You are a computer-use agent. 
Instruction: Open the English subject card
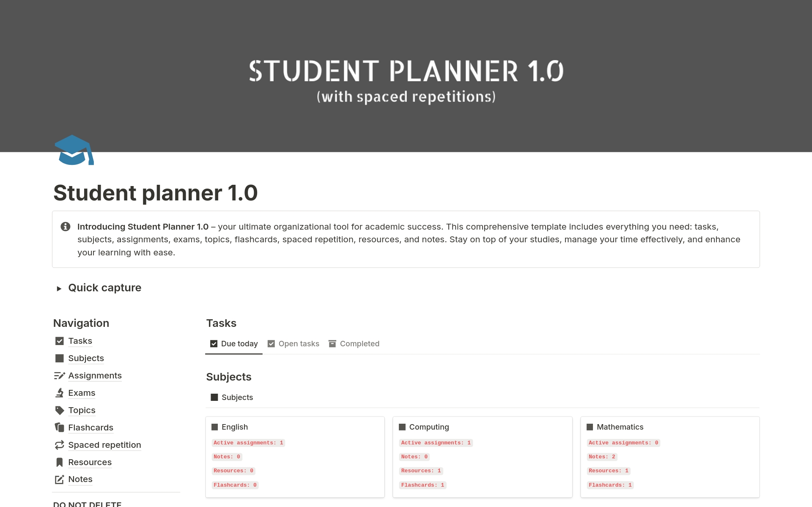pos(235,427)
